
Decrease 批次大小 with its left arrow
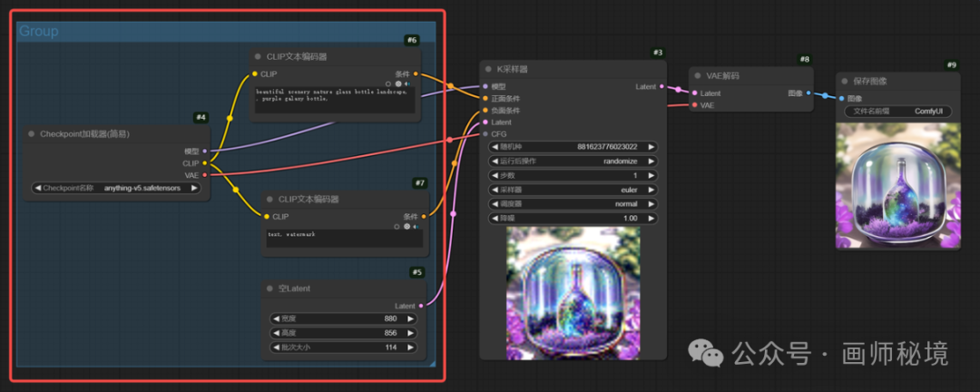[276, 347]
